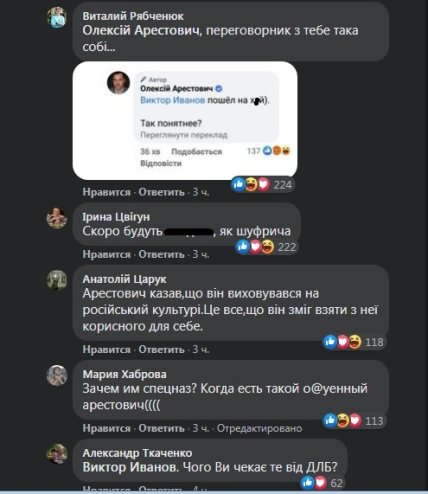Viewport: 428px width, 494px height.
Task: Open the embedded Арестович comment screenshot
Action: pyautogui.click(x=185, y=121)
